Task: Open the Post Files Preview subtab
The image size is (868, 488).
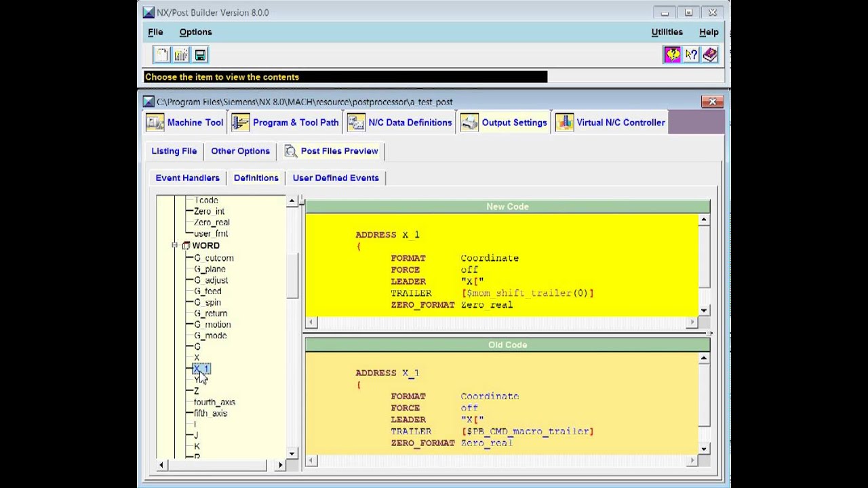Action: (332, 151)
